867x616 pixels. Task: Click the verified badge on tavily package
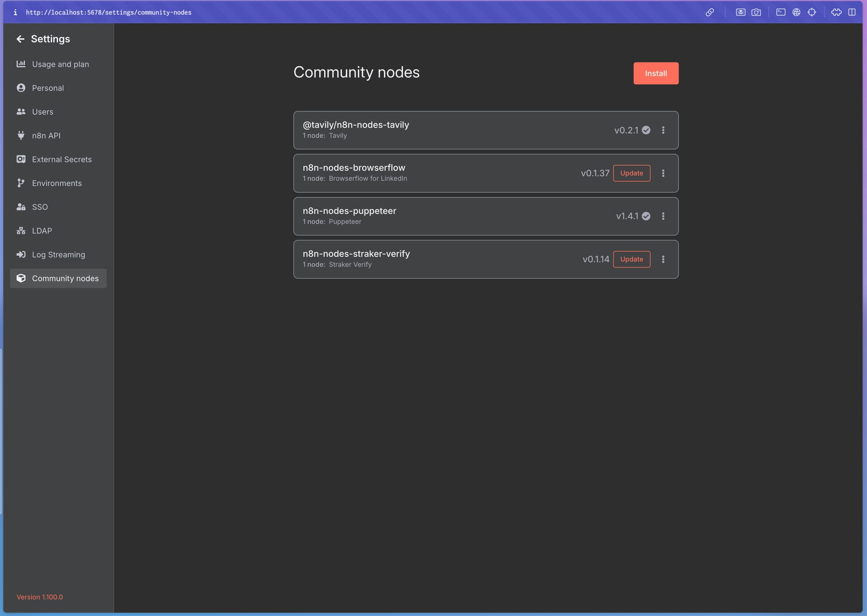pos(646,130)
